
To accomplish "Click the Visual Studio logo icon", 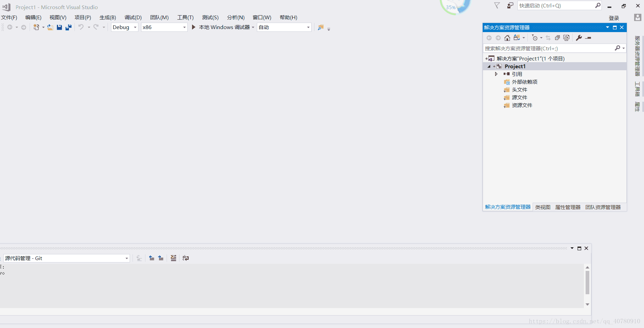I will (x=6, y=7).
